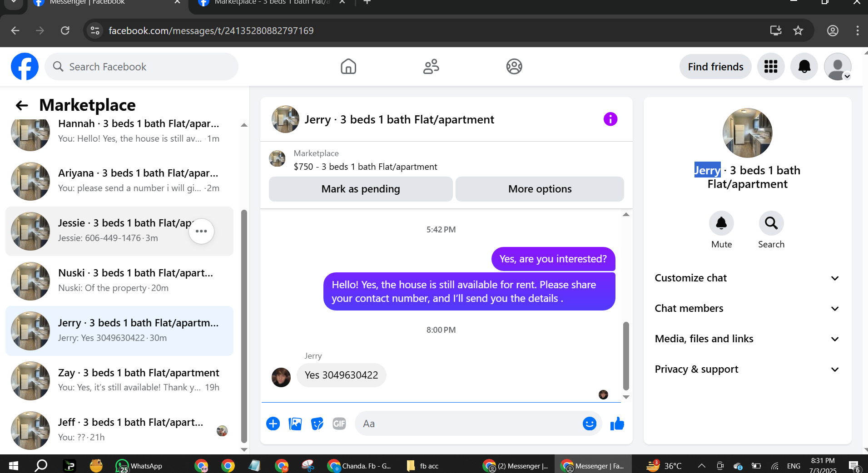The height and width of the screenshot is (473, 868).
Task: Open the Windows Start menu
Action: 14,466
